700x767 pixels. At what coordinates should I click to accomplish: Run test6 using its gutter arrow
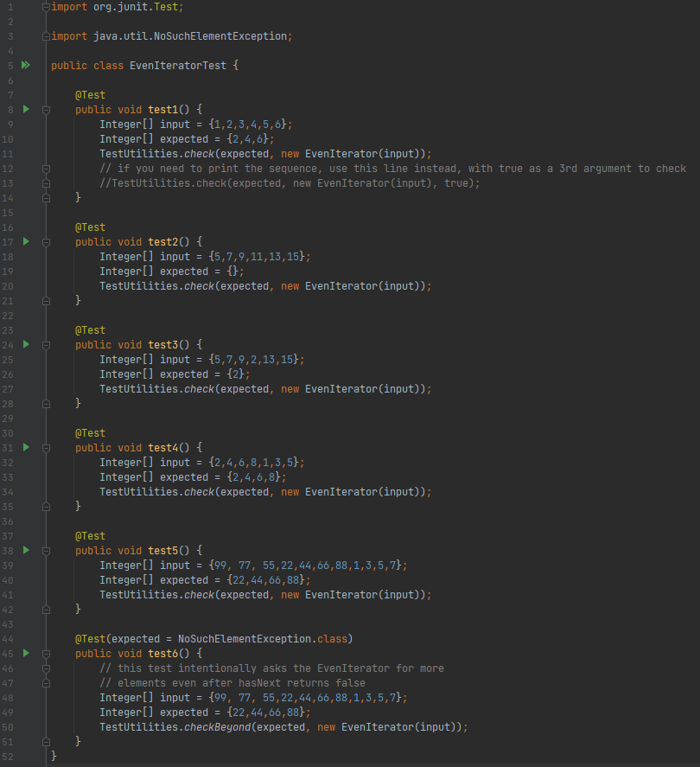click(x=24, y=653)
